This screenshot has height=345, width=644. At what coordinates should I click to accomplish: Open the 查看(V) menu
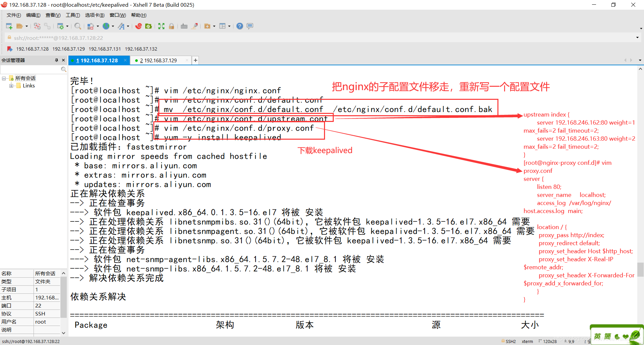[53, 15]
